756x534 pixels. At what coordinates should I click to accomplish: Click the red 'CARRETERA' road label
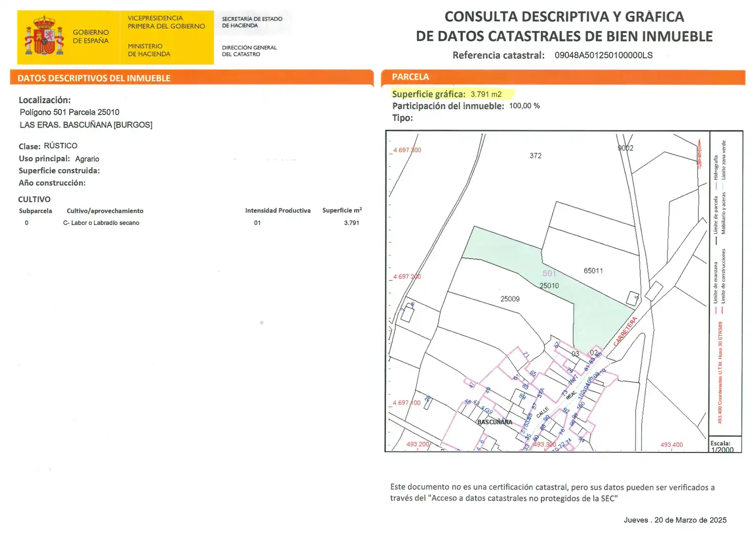click(625, 331)
